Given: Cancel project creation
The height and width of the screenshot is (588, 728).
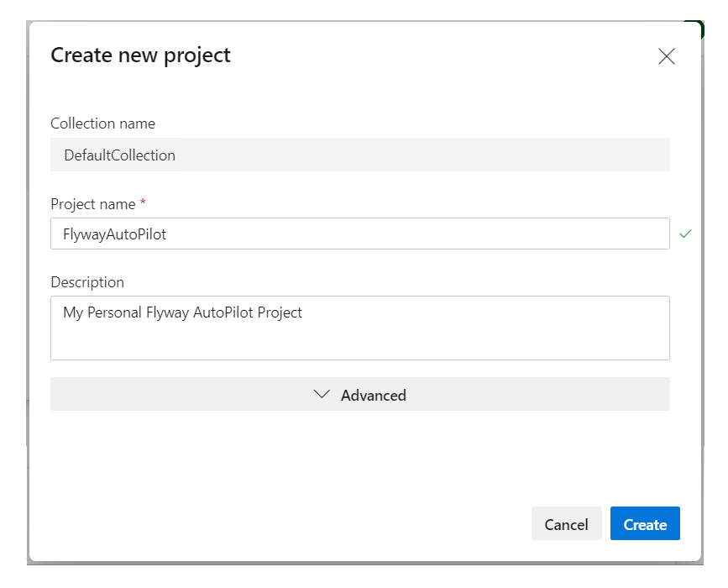Looking at the screenshot, I should (566, 524).
